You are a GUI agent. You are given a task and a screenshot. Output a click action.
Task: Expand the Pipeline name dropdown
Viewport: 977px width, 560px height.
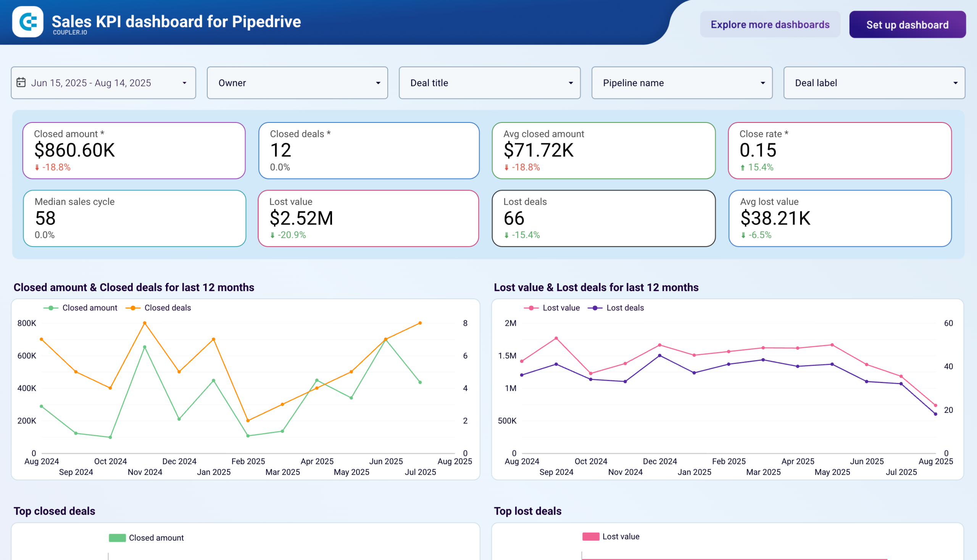(x=682, y=83)
